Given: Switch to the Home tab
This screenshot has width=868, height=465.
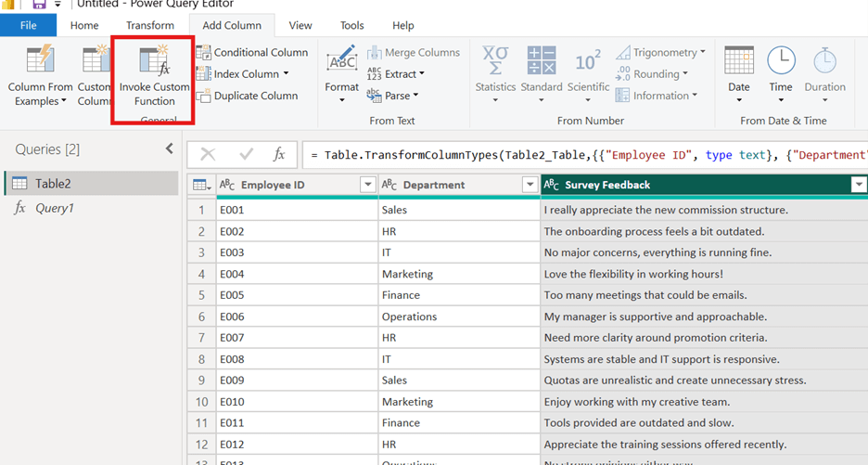Looking at the screenshot, I should 84,25.
